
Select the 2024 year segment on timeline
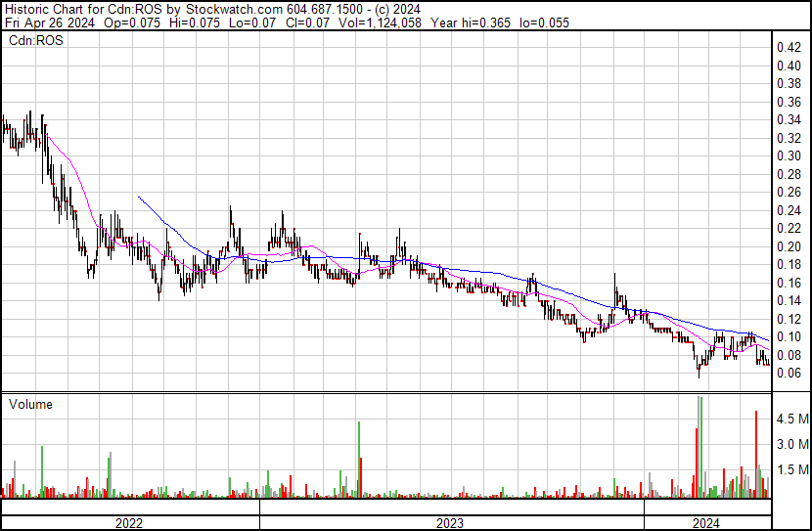707,521
